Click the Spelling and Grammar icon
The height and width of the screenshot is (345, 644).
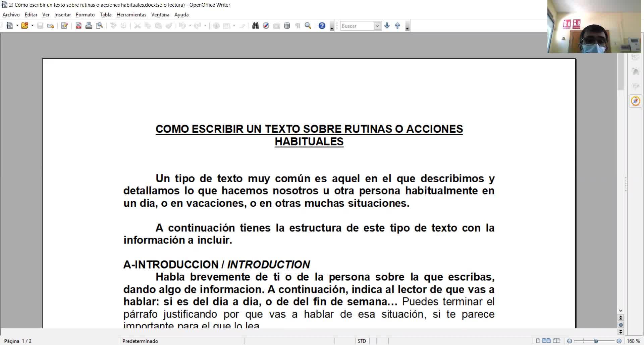pyautogui.click(x=113, y=26)
